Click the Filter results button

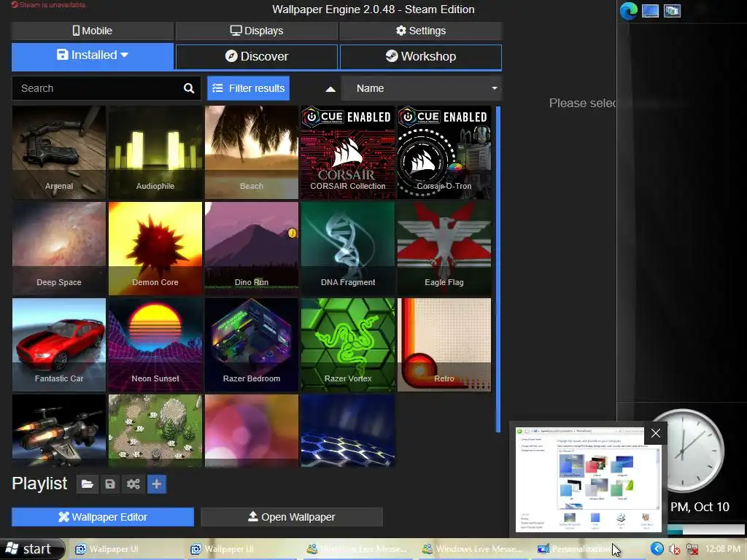click(248, 88)
